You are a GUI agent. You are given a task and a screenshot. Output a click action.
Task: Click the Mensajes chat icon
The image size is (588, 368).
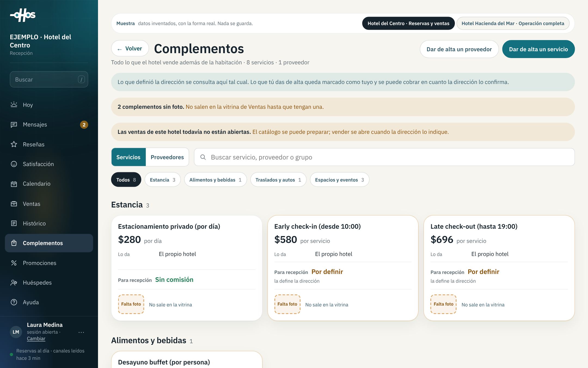click(14, 125)
